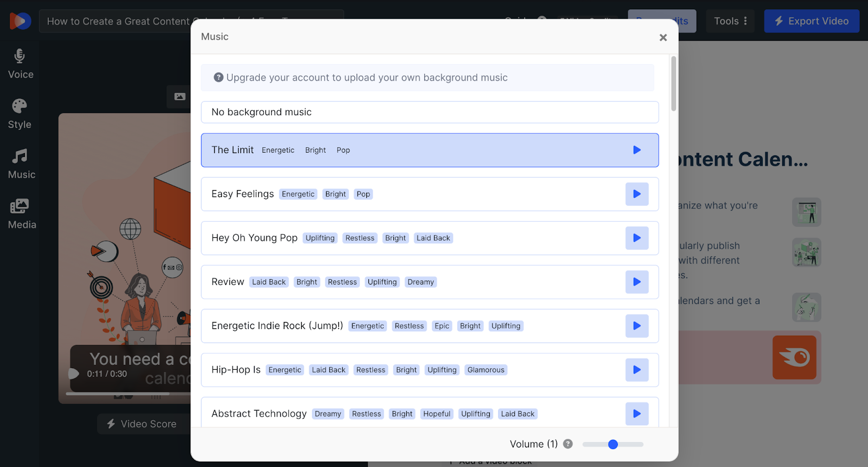Play preview of Review track
The height and width of the screenshot is (467, 868).
pyautogui.click(x=637, y=282)
